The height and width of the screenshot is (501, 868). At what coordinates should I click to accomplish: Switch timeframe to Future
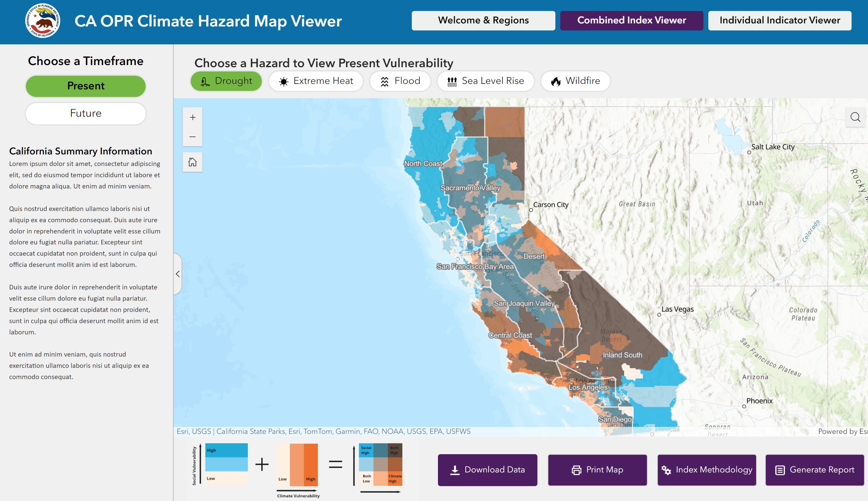85,113
